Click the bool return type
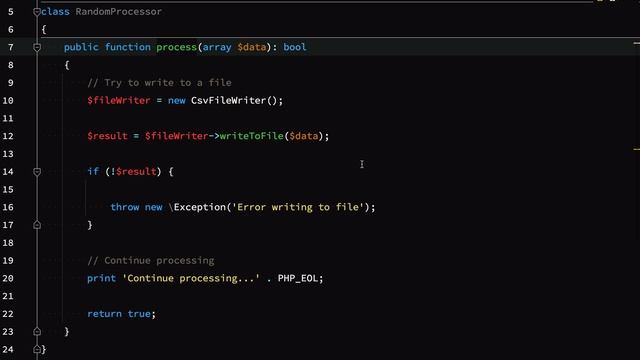 coord(295,47)
